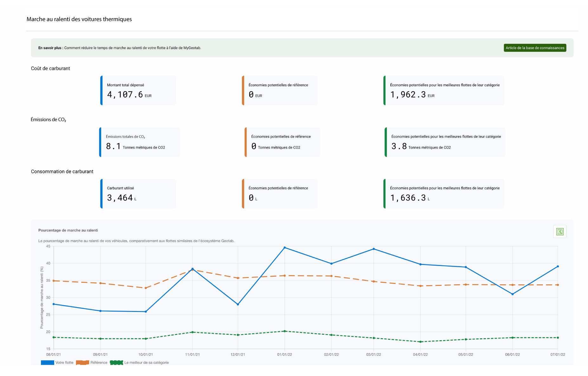588x376 pixels.
Task: Click the blue fleet point at 03/01/22
Action: (374, 249)
